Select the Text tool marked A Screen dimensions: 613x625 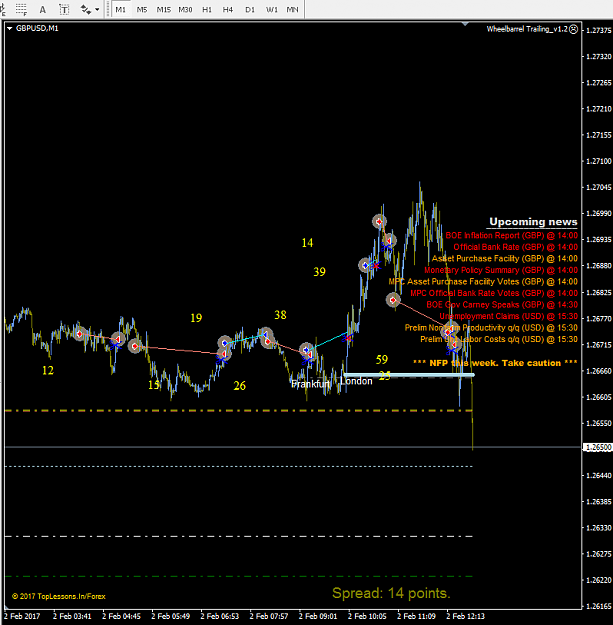click(43, 10)
